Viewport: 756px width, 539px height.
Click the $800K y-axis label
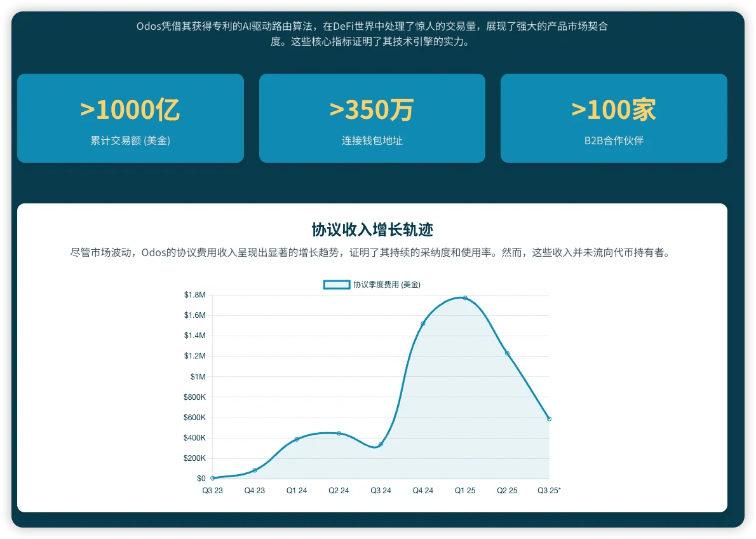click(195, 397)
